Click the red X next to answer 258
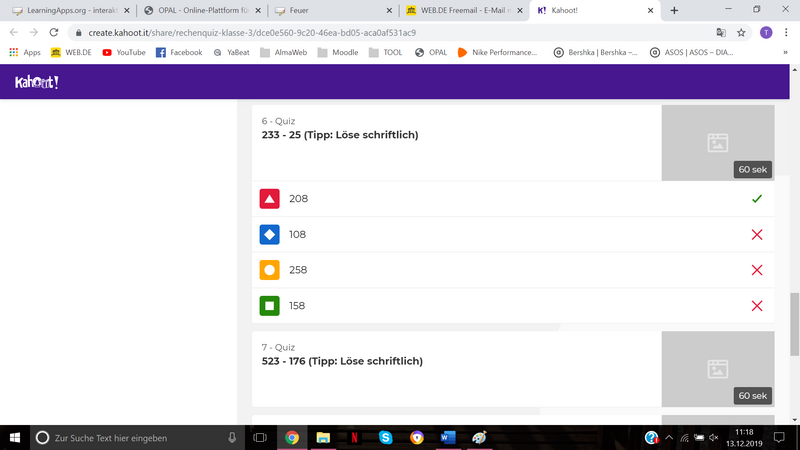The width and height of the screenshot is (800, 450). tap(756, 270)
